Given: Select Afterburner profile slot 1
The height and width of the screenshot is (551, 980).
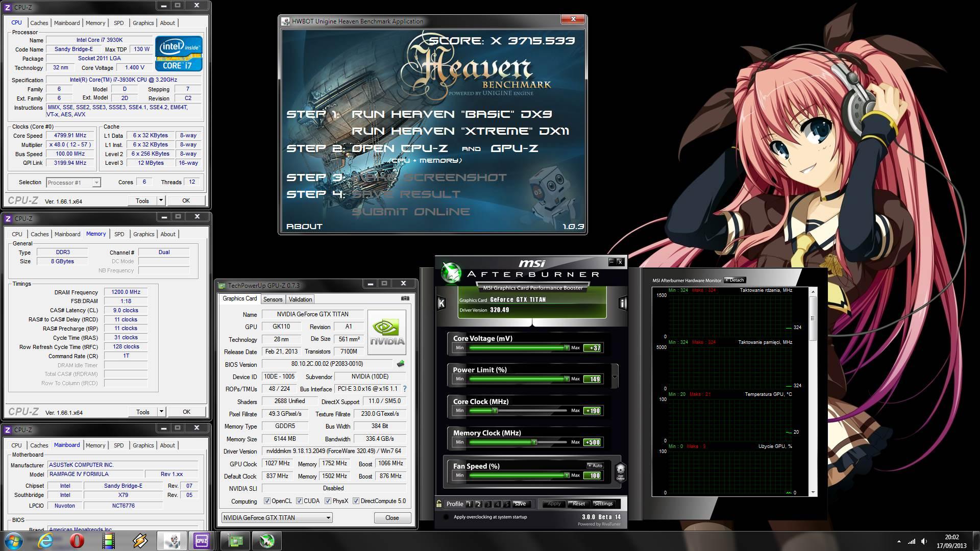Looking at the screenshot, I should tap(469, 504).
